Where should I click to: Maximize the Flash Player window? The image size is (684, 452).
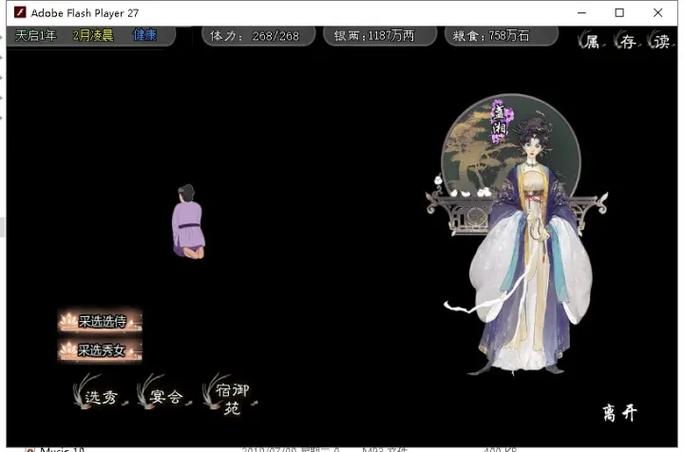(x=619, y=12)
